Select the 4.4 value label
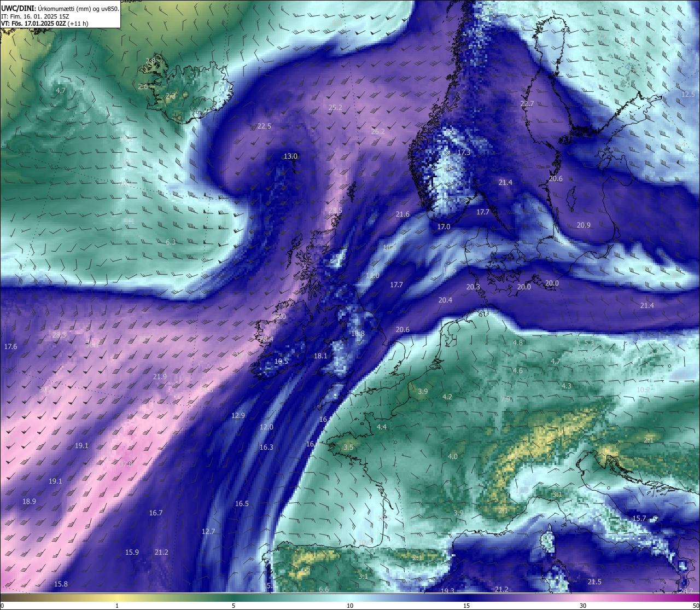Viewport: 700px width, 610px height. 382,427
